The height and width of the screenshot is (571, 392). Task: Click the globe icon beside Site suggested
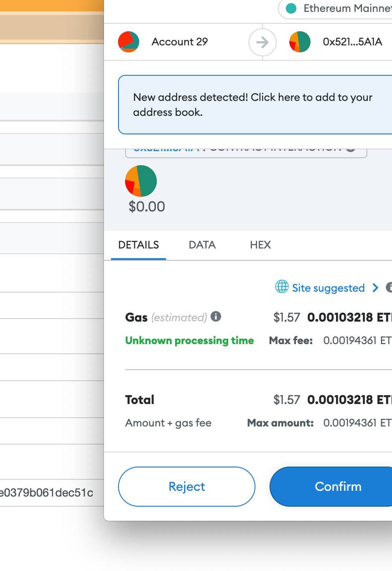(281, 287)
